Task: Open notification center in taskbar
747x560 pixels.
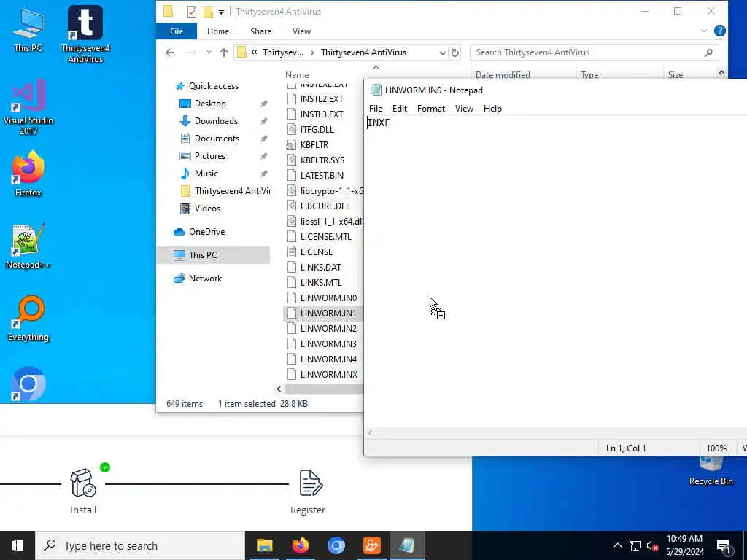Action: tap(724, 546)
